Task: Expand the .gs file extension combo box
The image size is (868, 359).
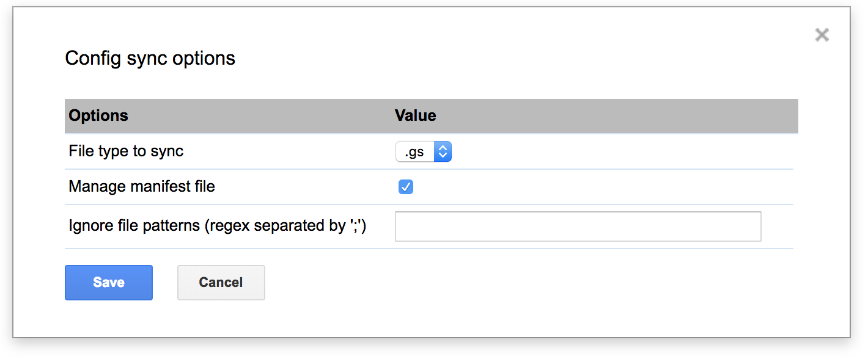Action: pyautogui.click(x=423, y=152)
